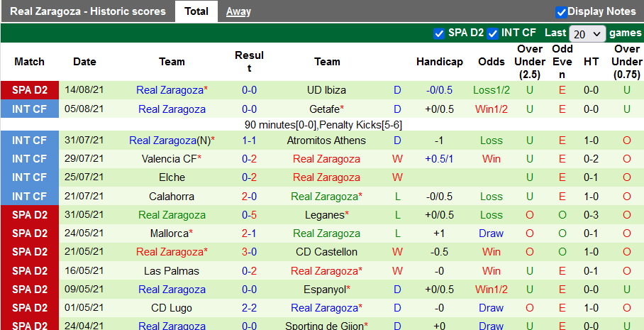This screenshot has width=644, height=330.
Task: Open the 1-1 result versus Atromitos Athens
Action: 250,141
